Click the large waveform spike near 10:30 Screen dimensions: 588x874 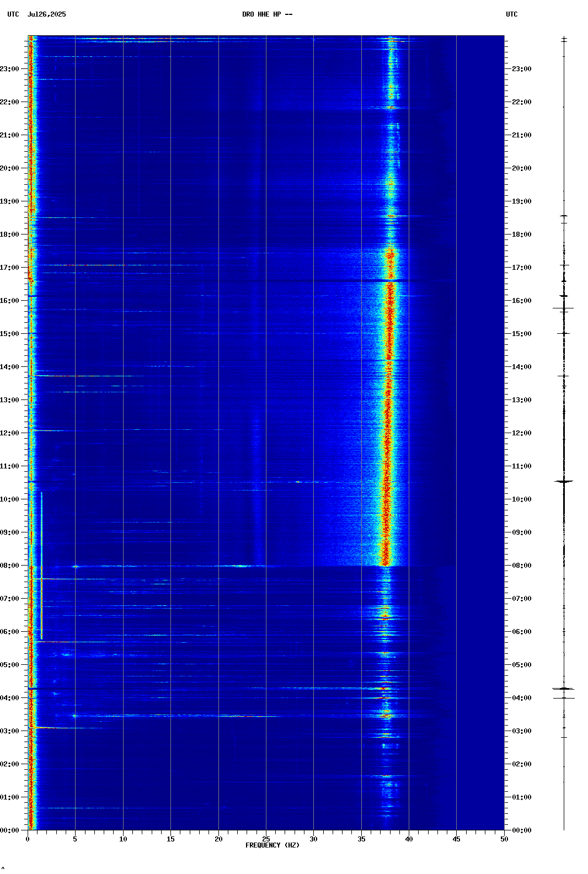pyautogui.click(x=564, y=482)
